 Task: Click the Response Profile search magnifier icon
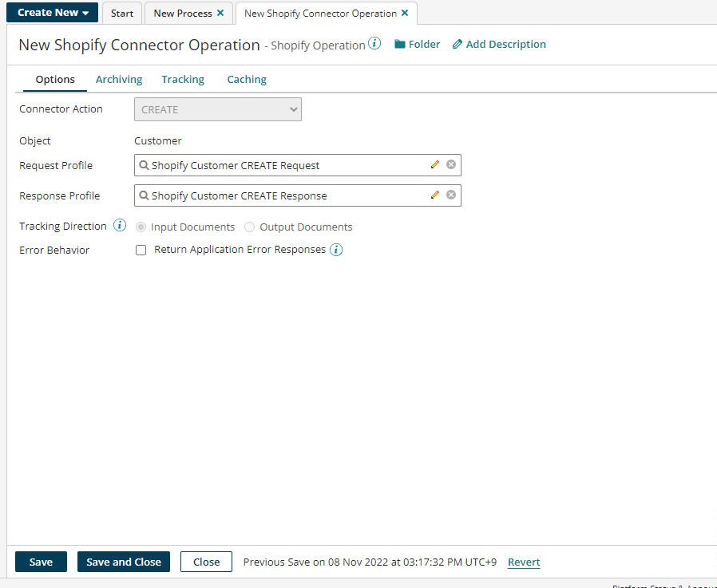point(144,195)
